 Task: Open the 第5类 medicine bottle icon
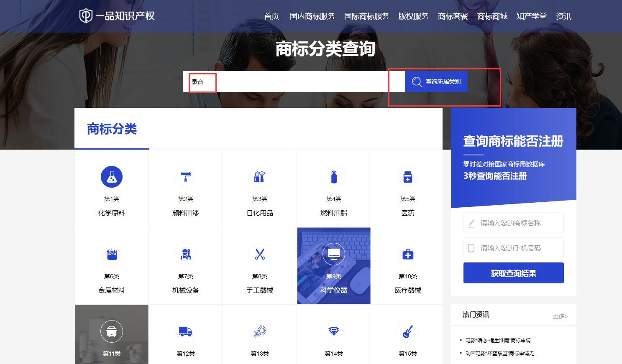[x=408, y=177]
